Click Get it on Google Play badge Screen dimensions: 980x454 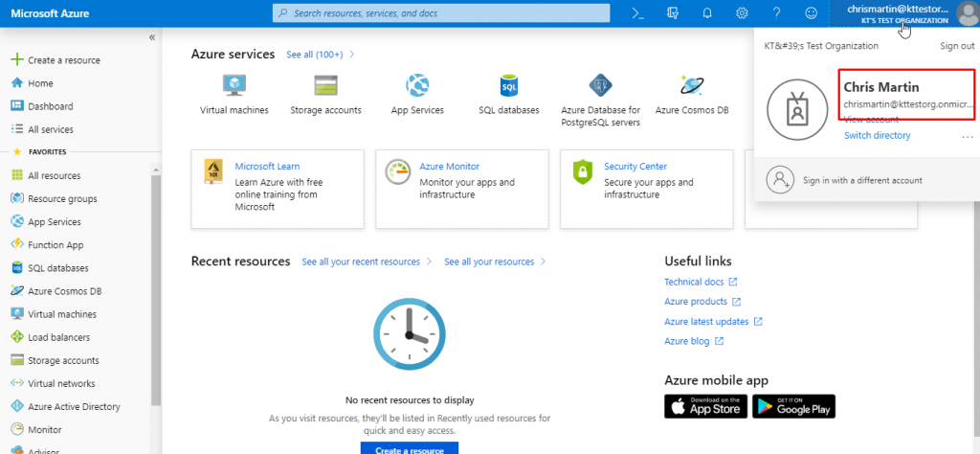click(793, 406)
